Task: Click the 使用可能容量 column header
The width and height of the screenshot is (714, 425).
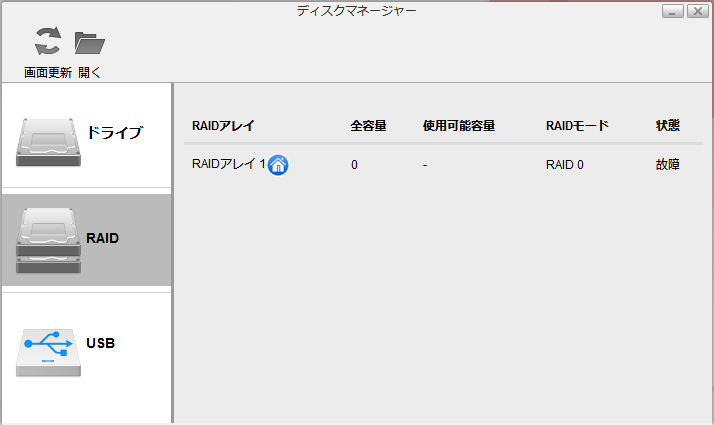Action: click(459, 126)
